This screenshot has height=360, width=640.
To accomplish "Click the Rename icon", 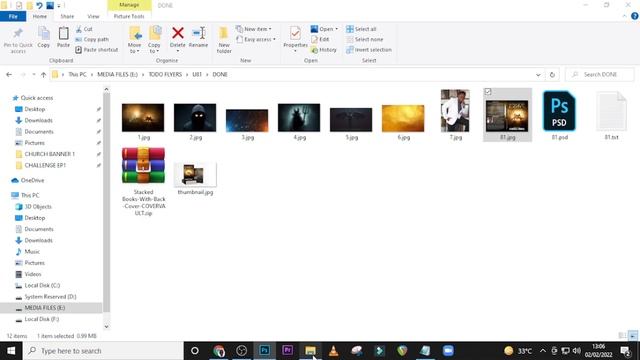I will click(x=198, y=33).
